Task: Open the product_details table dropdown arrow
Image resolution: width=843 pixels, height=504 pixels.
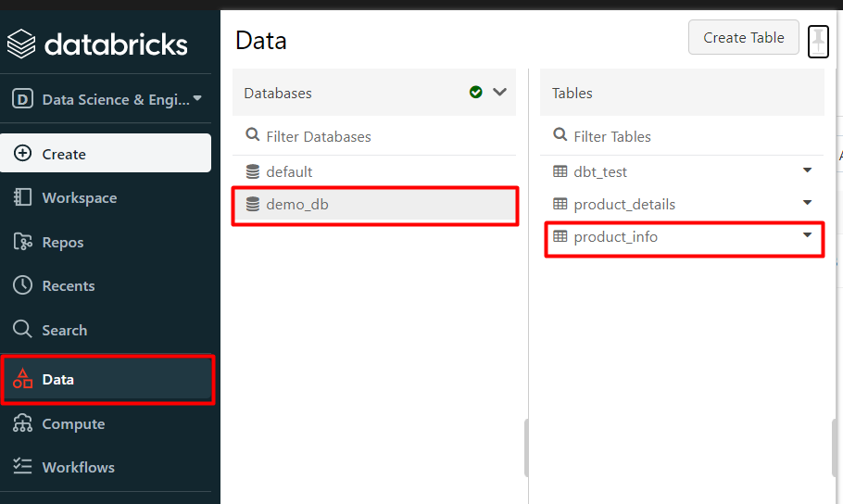Action: click(x=807, y=202)
